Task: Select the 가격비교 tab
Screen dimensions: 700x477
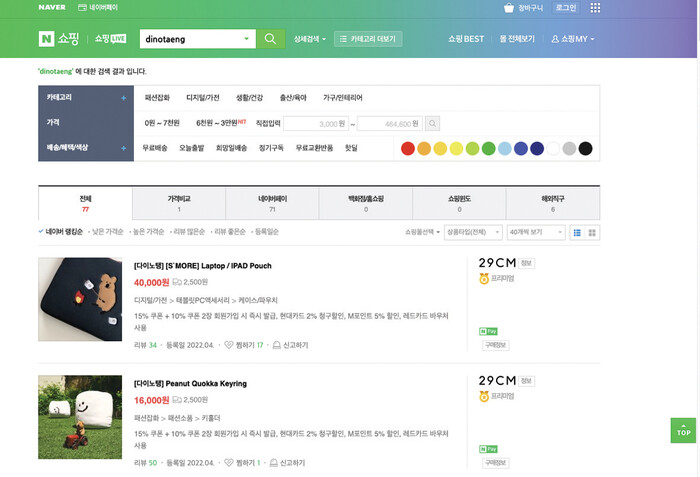Action: coord(179,204)
